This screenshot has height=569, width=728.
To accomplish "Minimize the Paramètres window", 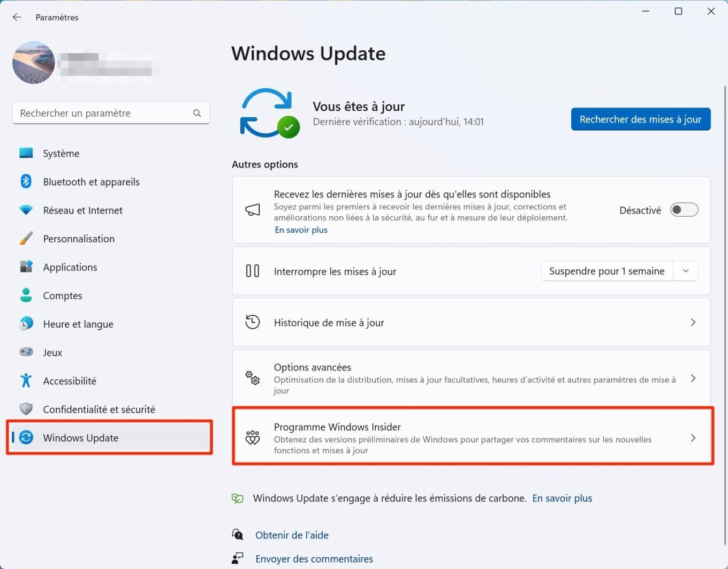I will click(646, 11).
